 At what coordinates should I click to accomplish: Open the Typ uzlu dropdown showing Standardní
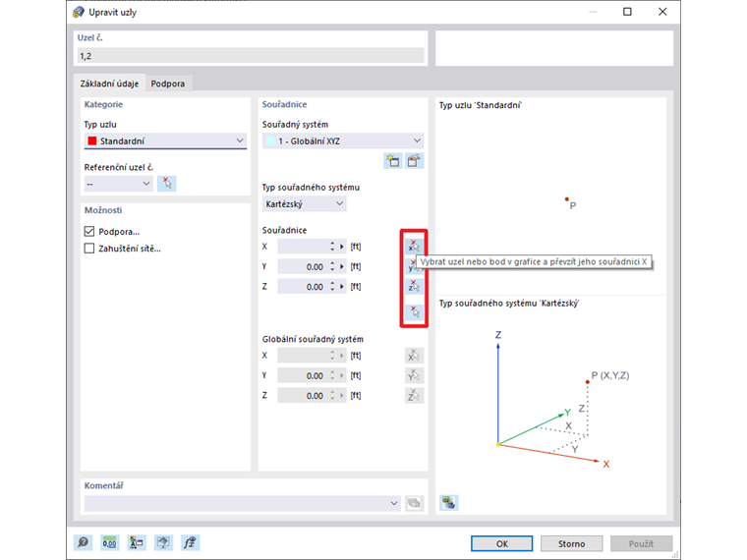pos(165,140)
